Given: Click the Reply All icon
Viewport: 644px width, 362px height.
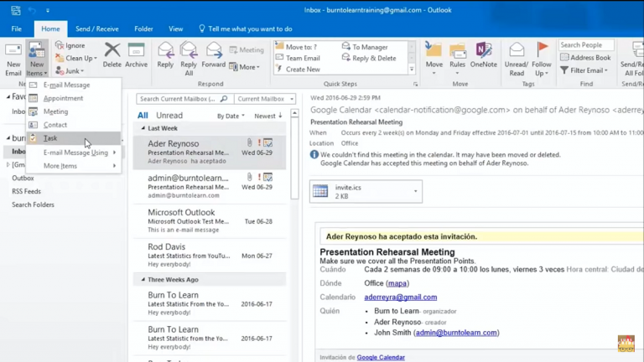Looking at the screenshot, I should [189, 50].
